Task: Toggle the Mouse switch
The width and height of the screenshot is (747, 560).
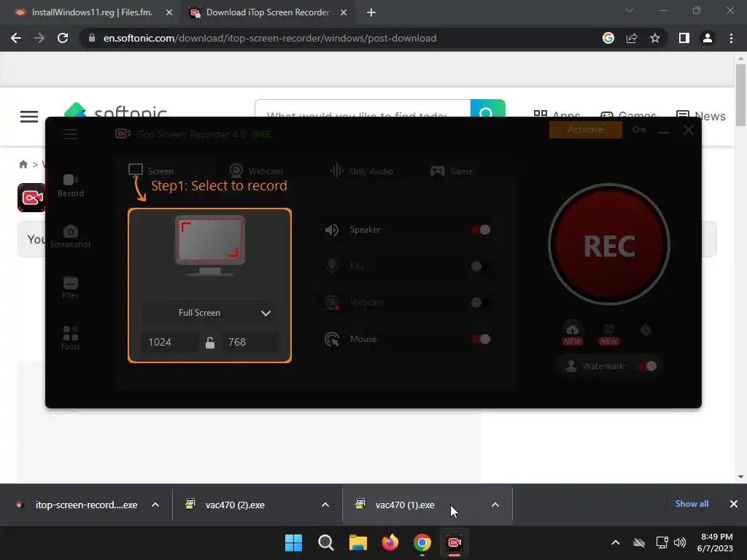Action: coord(480,339)
